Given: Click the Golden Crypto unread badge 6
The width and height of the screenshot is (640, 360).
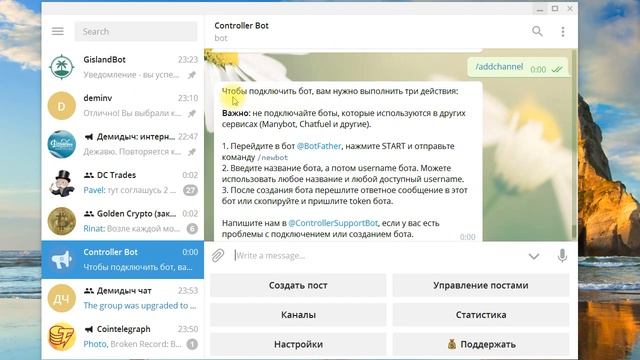Looking at the screenshot, I should (x=192, y=229).
